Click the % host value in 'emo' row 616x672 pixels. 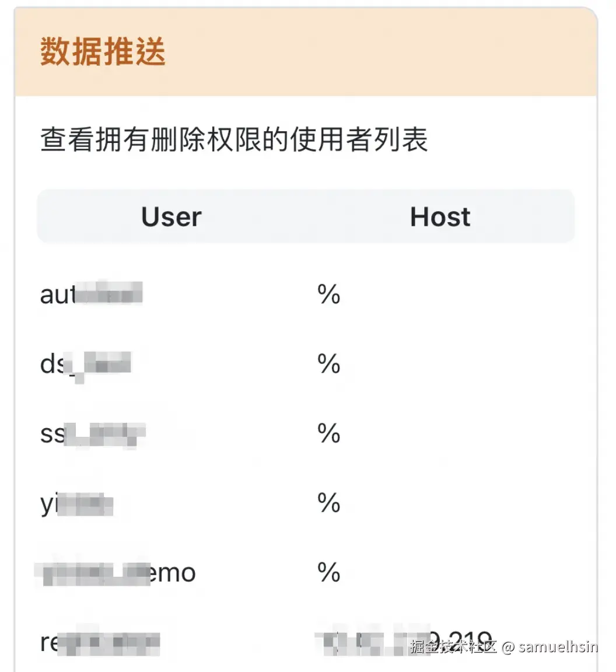(329, 572)
